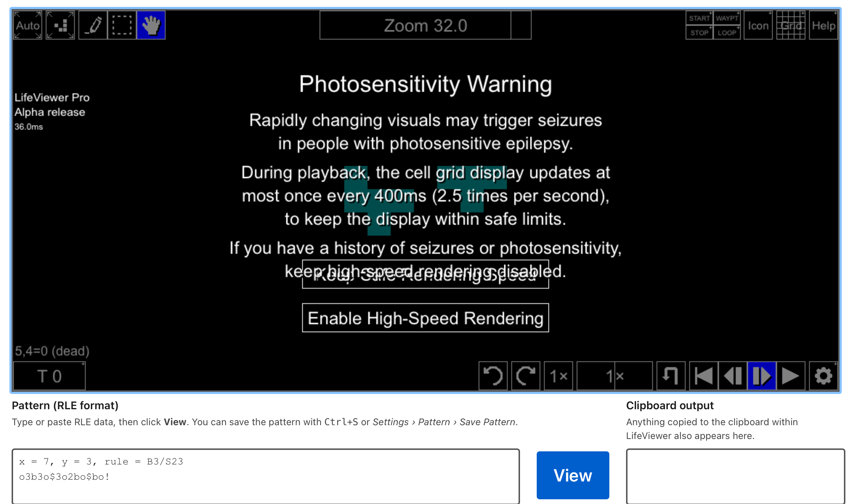Click the undo arrow icon

tap(493, 376)
